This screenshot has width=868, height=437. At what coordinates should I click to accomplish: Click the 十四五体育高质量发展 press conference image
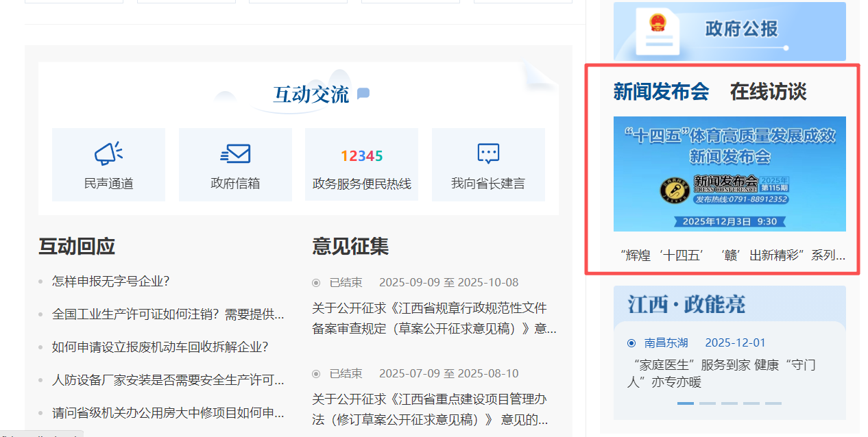tap(730, 174)
